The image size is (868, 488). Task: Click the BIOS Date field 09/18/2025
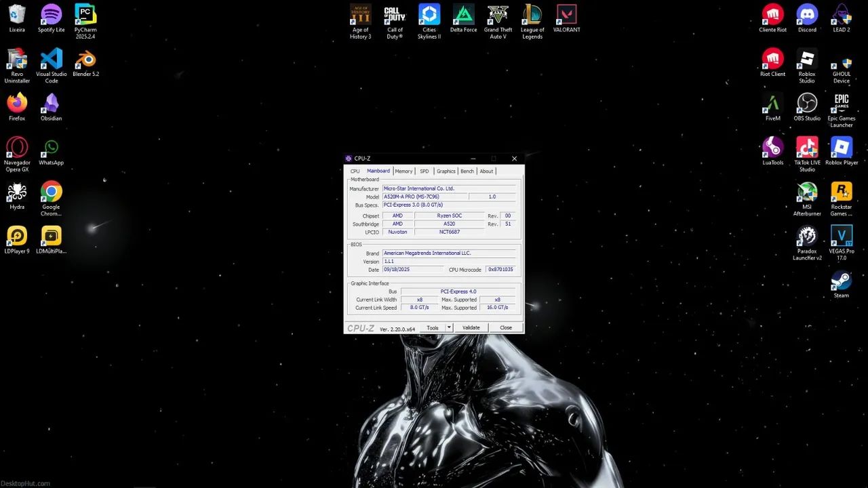[412, 270]
